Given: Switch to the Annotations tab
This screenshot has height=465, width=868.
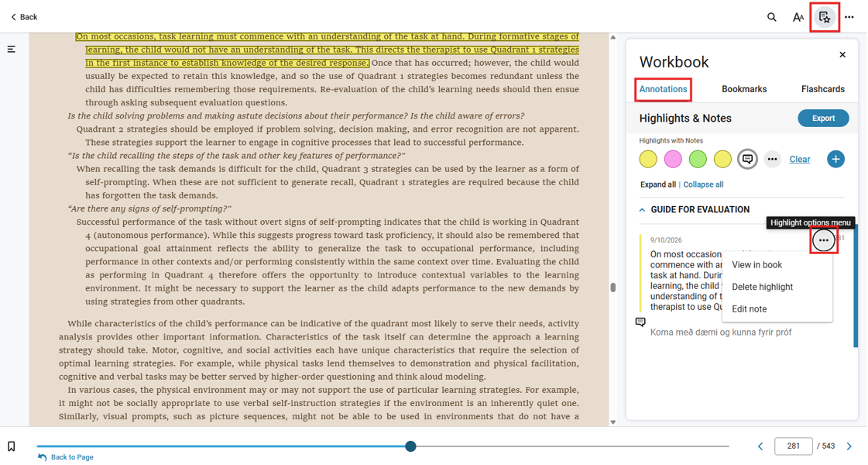Looking at the screenshot, I should point(663,89).
